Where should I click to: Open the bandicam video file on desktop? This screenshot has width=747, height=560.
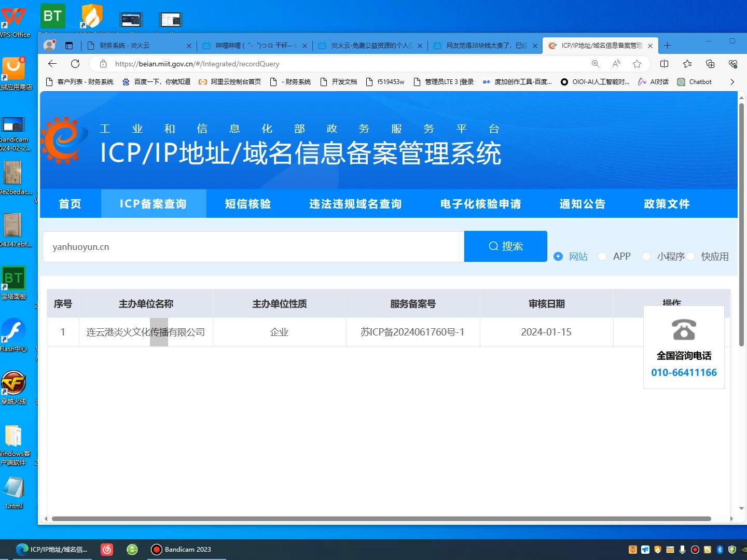(13, 134)
